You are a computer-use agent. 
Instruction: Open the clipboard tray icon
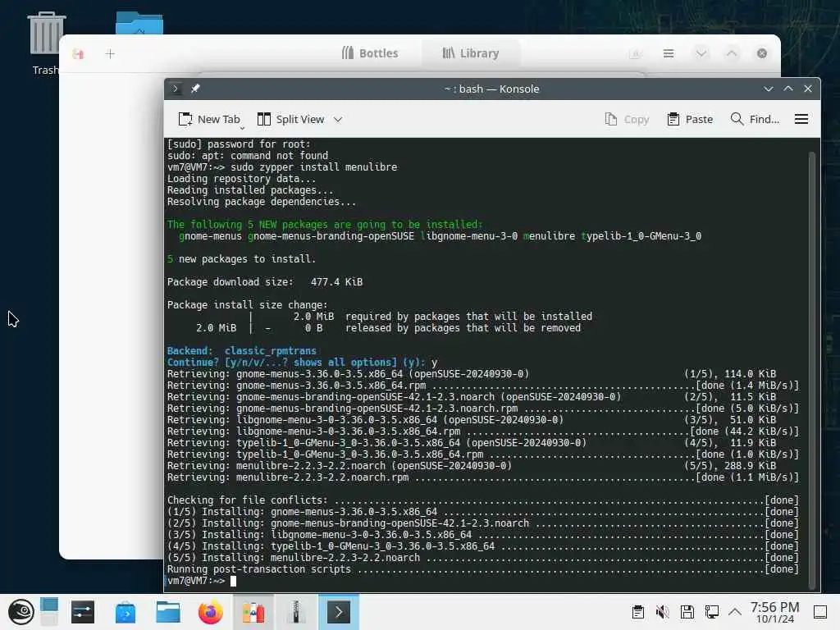coord(637,612)
